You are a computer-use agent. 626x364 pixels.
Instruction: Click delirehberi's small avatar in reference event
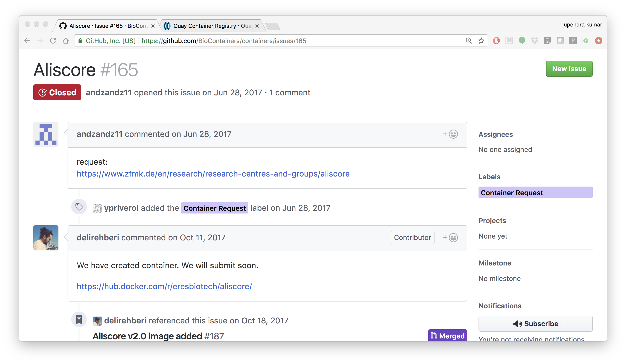[x=97, y=321]
